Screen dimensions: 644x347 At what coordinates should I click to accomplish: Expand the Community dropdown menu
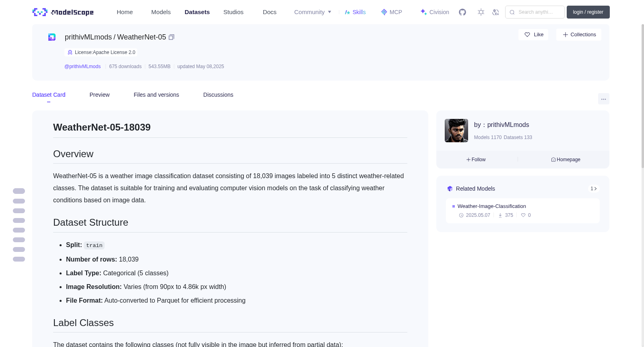[x=313, y=12]
